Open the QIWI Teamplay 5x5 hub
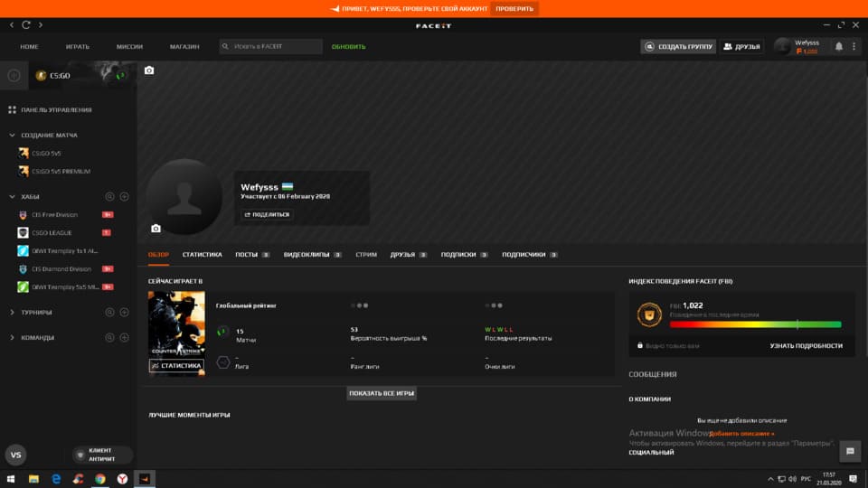This screenshot has height=488, width=868. [65, 286]
